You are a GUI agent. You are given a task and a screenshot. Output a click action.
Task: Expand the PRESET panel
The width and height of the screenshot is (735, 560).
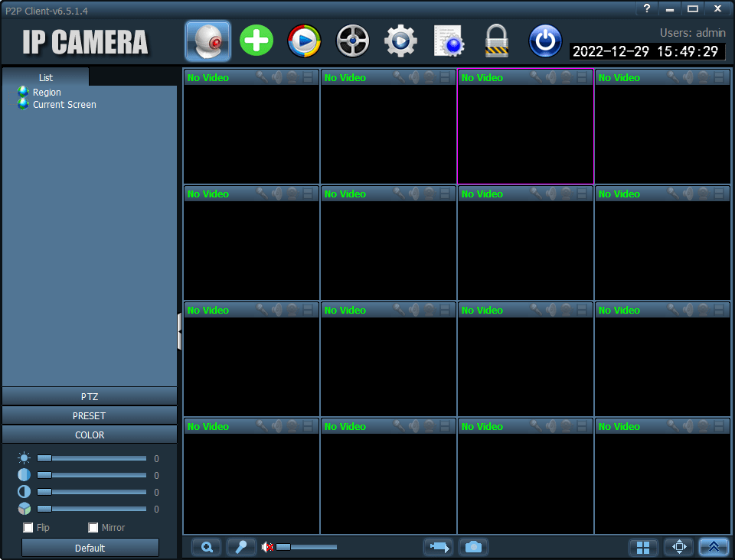click(x=90, y=415)
